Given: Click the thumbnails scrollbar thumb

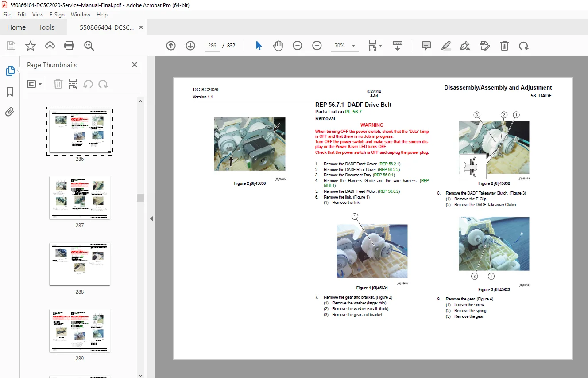Looking at the screenshot, I should (141, 198).
